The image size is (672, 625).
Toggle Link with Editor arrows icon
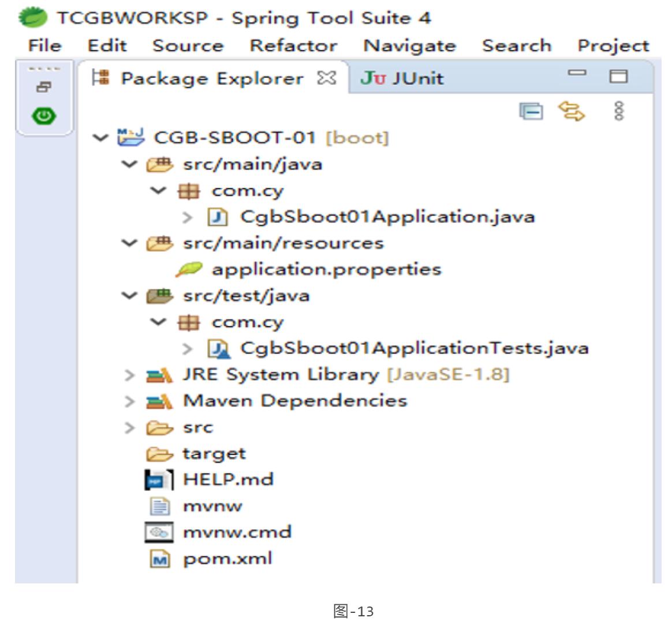point(572,111)
